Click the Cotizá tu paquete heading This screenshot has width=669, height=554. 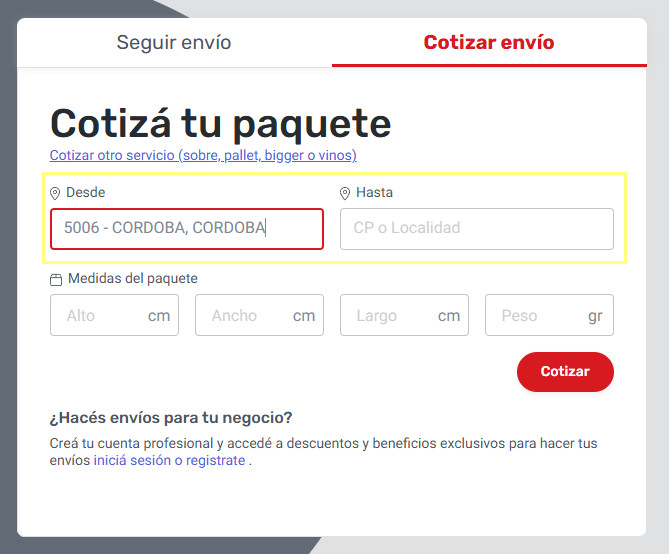(x=221, y=124)
